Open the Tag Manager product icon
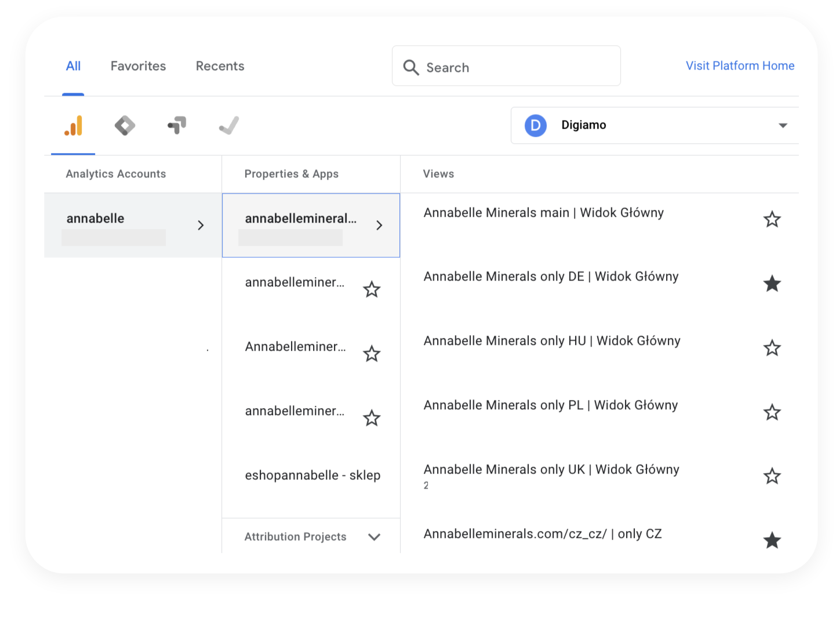This screenshot has height=633, width=840. click(x=125, y=125)
